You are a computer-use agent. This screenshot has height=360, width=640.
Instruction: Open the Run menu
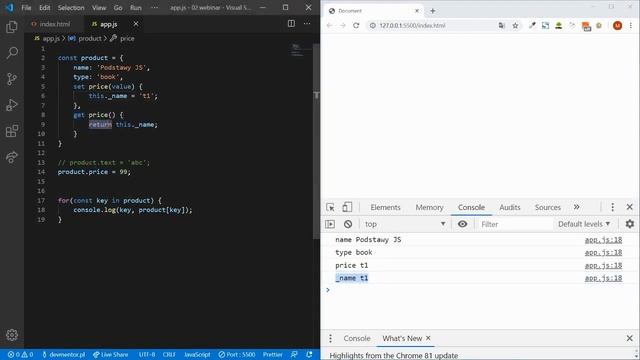tap(136, 8)
